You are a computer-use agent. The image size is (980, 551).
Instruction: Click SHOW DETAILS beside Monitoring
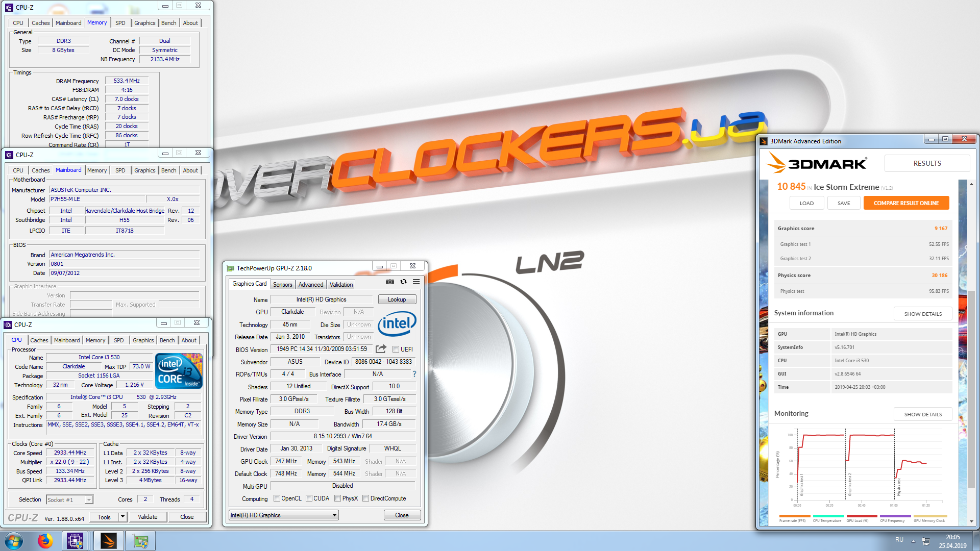923,414
